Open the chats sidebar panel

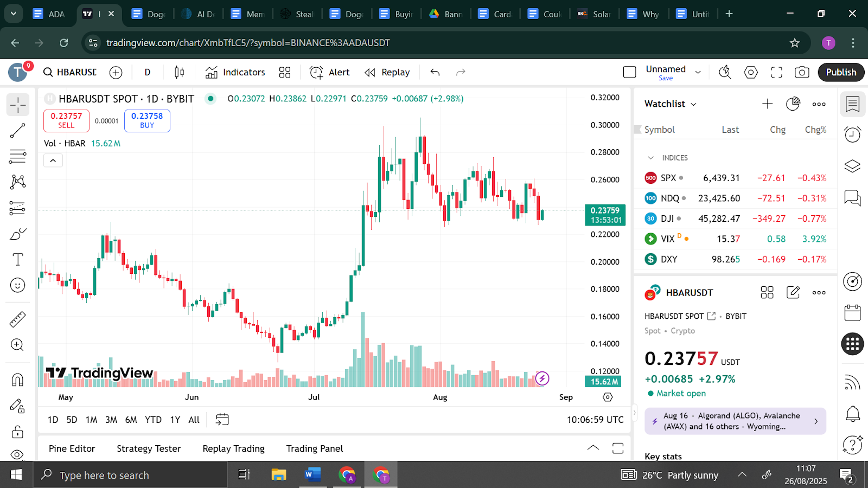tap(853, 198)
